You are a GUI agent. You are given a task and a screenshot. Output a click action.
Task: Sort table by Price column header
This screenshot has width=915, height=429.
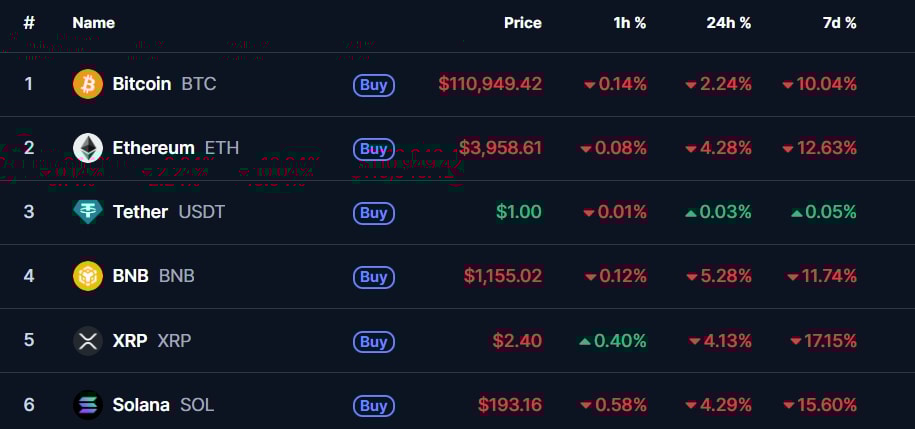coord(522,23)
